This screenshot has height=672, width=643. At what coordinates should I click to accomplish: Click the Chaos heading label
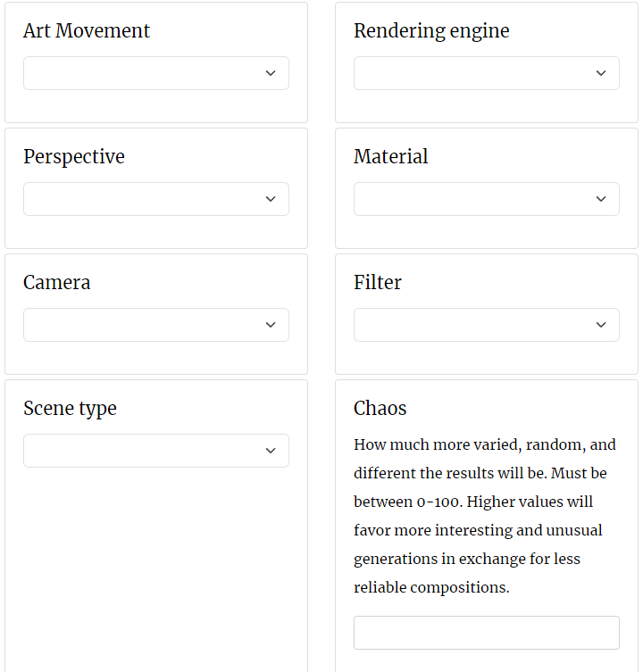pyautogui.click(x=380, y=408)
